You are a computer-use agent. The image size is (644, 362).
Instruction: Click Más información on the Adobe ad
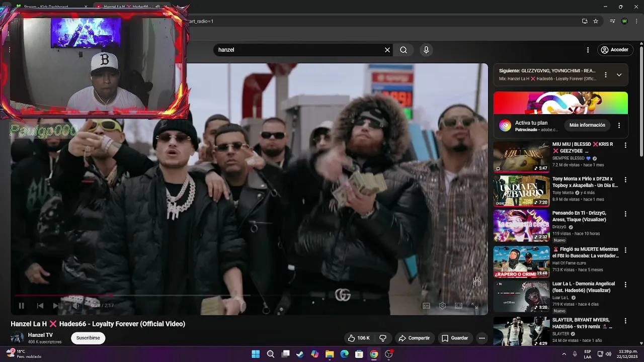[587, 125]
